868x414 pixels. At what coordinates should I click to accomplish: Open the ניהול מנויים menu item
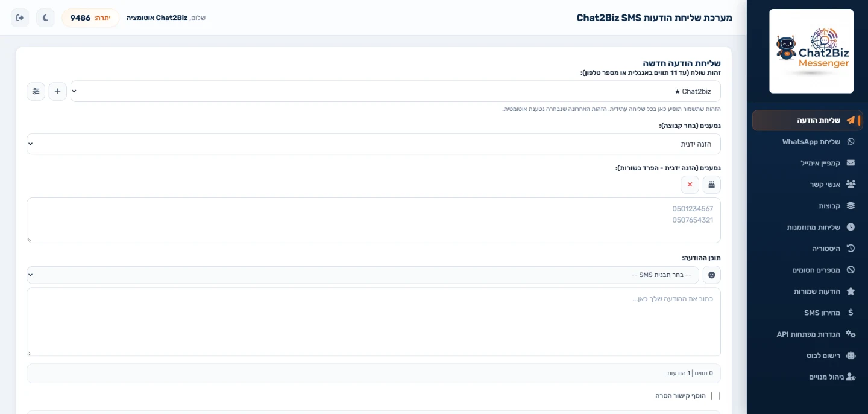(x=808, y=377)
